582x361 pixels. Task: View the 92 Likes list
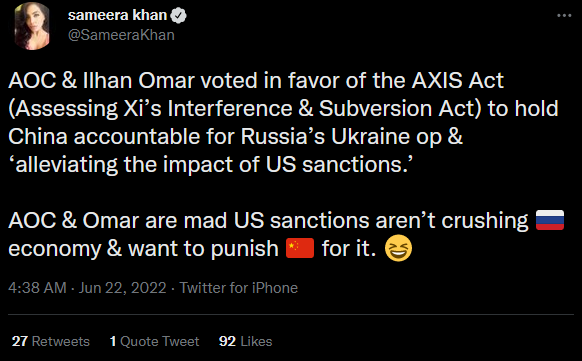coord(245,341)
